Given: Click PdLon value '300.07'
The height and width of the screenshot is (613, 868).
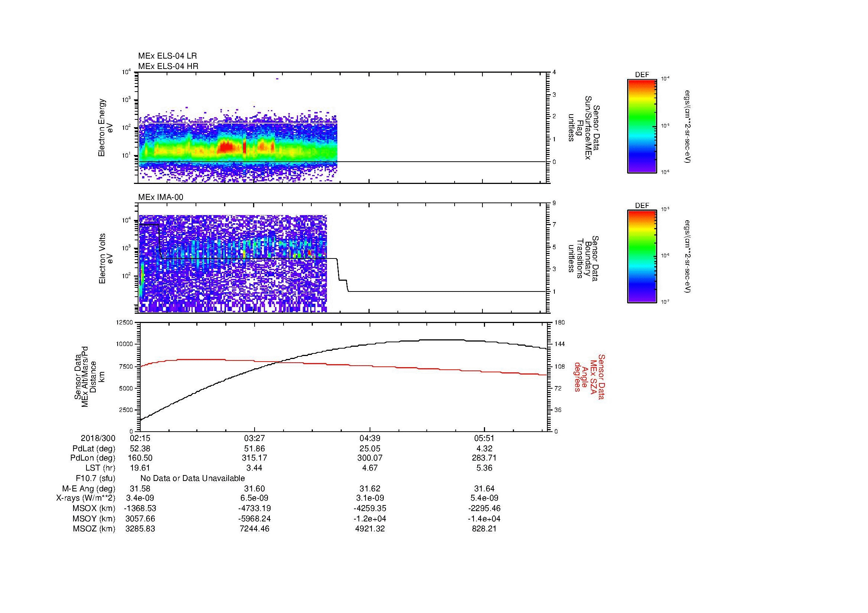Looking at the screenshot, I should 370,458.
